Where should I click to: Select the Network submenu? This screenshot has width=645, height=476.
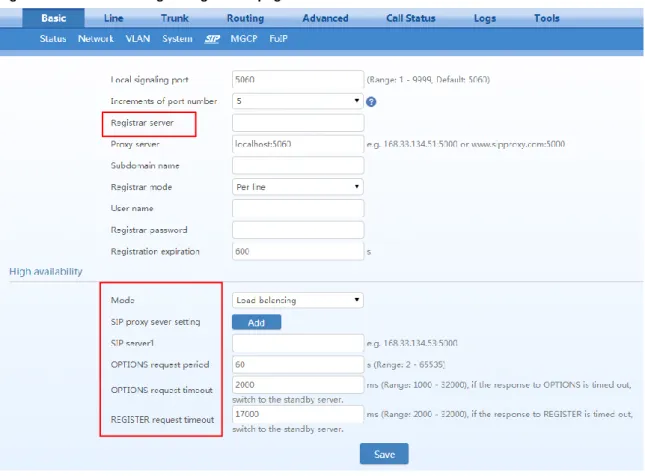pyautogui.click(x=95, y=39)
